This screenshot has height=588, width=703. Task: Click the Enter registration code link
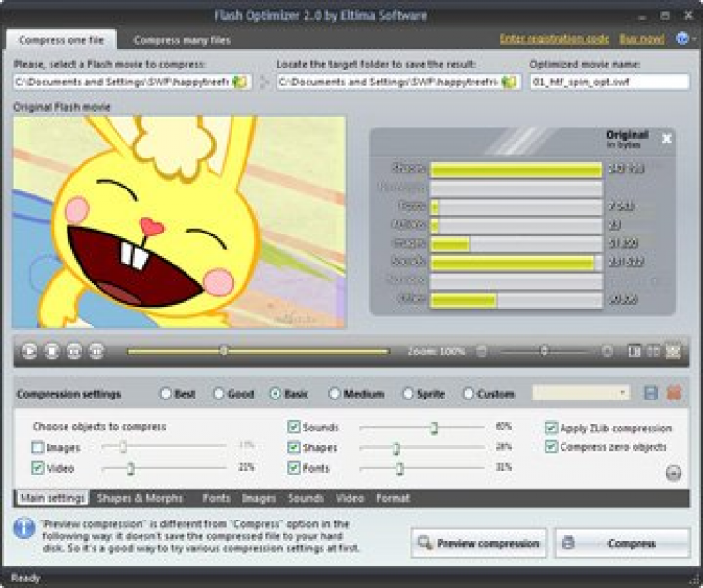pyautogui.click(x=554, y=39)
